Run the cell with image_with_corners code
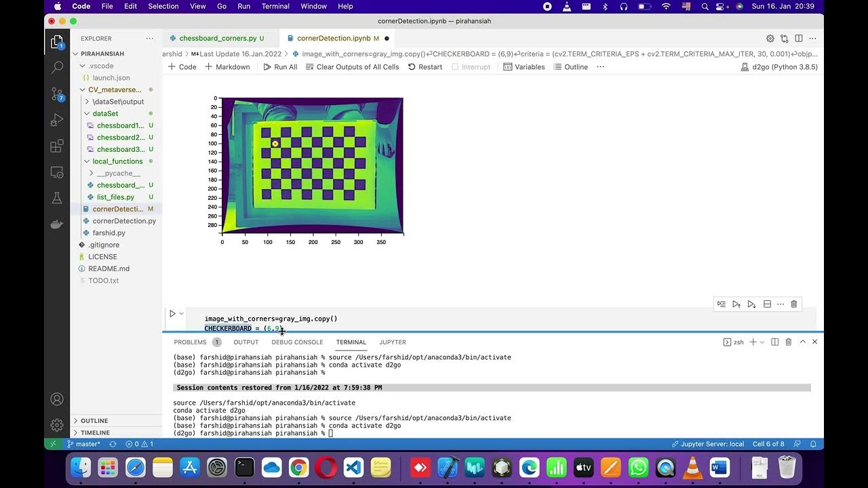This screenshot has width=868, height=488. tap(172, 314)
